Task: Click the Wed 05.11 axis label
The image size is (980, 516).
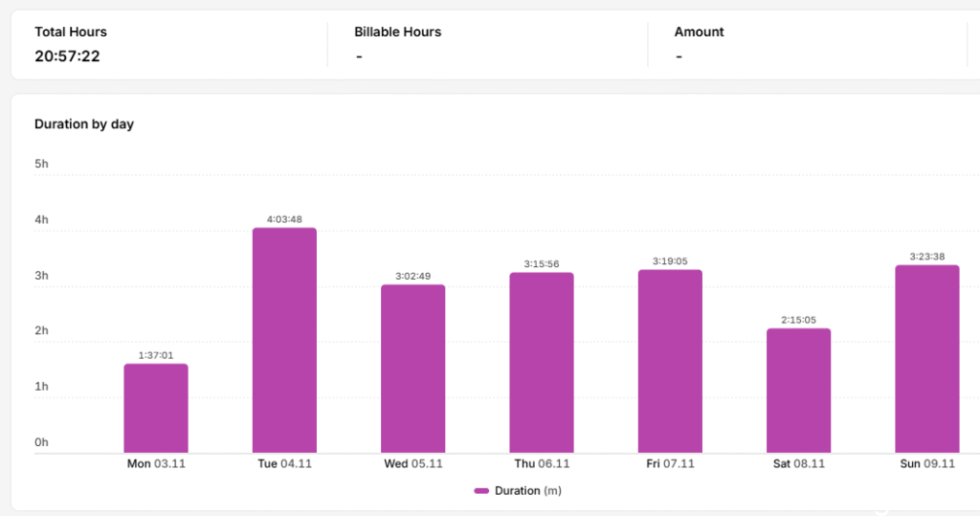Action: (x=413, y=463)
